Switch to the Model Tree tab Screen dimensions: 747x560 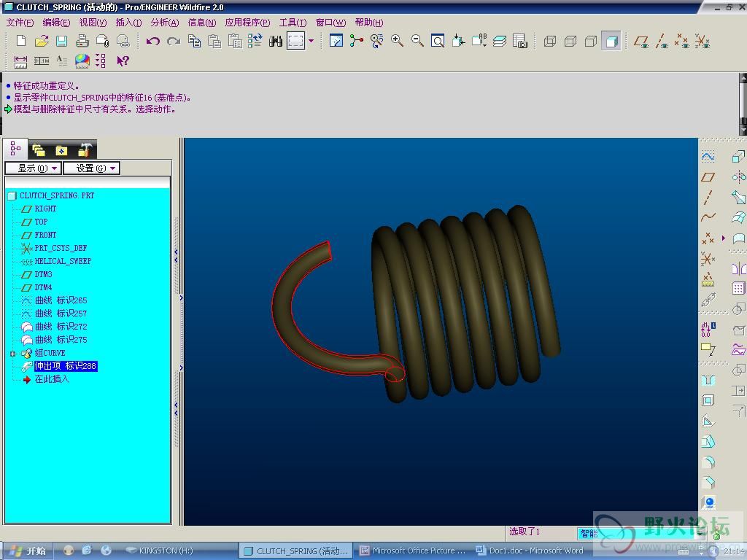pos(15,149)
